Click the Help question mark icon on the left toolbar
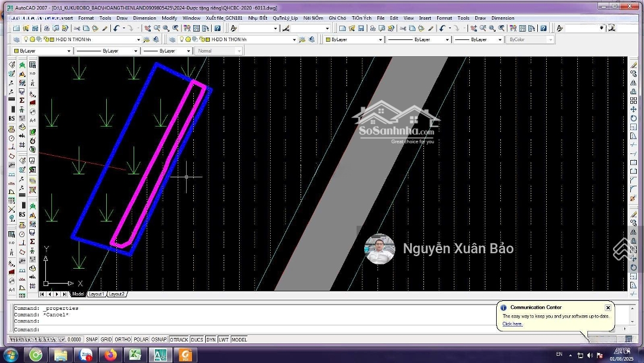Image resolution: width=644 pixels, height=363 pixels. [218, 28]
